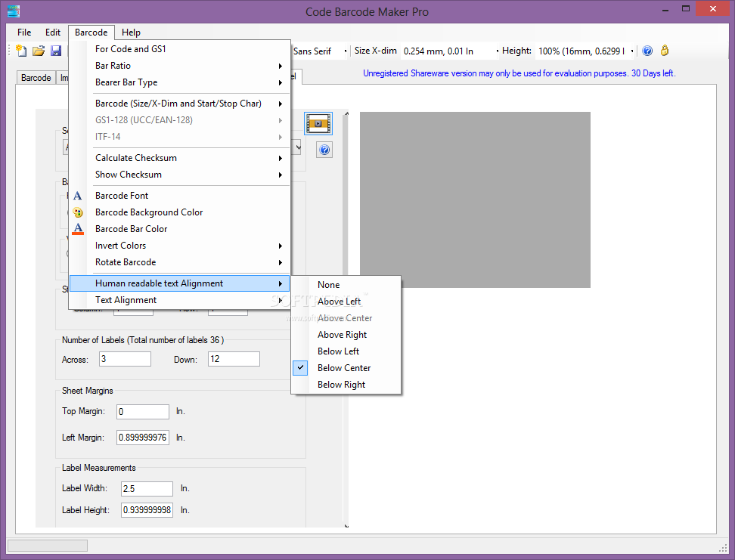
Task: Click the Left Margin input field
Action: click(x=143, y=438)
